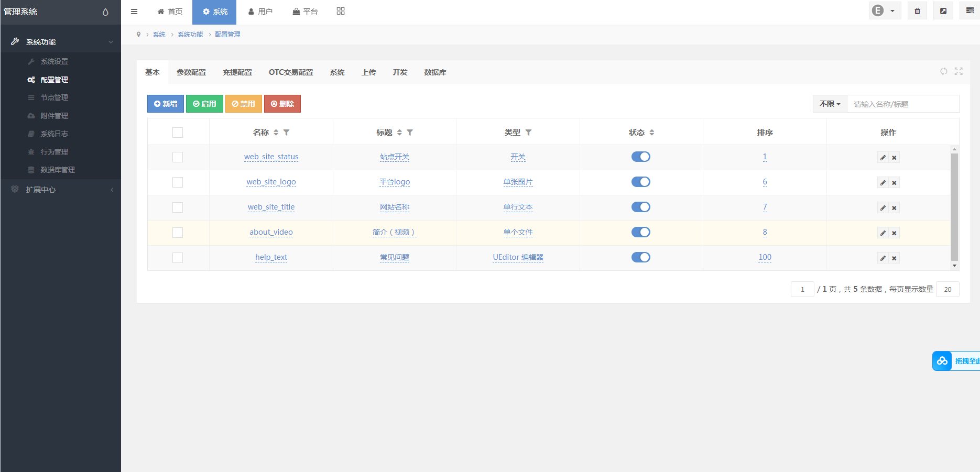Click the blue 新增 button
This screenshot has height=472, width=980.
[x=166, y=104]
